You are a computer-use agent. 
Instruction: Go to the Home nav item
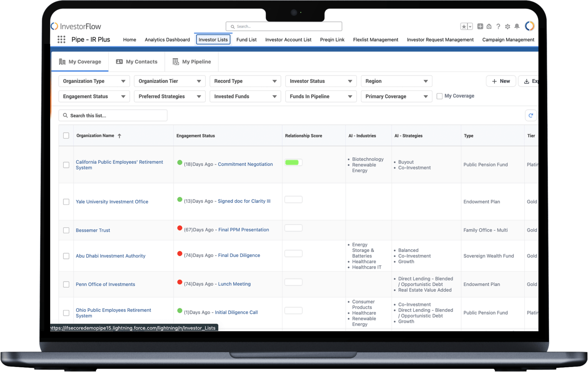click(130, 40)
